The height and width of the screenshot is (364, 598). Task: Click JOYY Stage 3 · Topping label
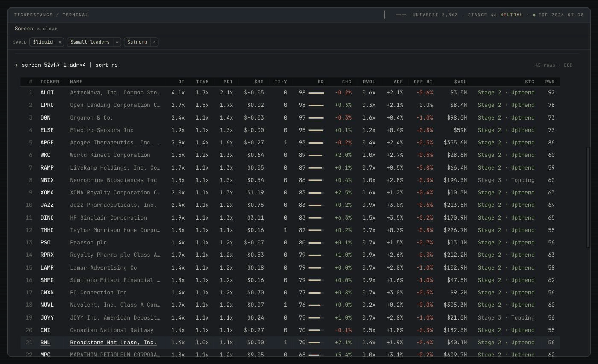pyautogui.click(x=506, y=317)
